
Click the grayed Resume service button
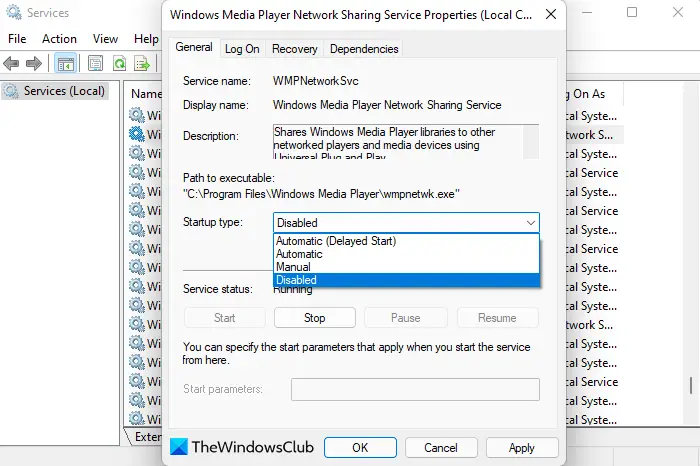(x=497, y=318)
